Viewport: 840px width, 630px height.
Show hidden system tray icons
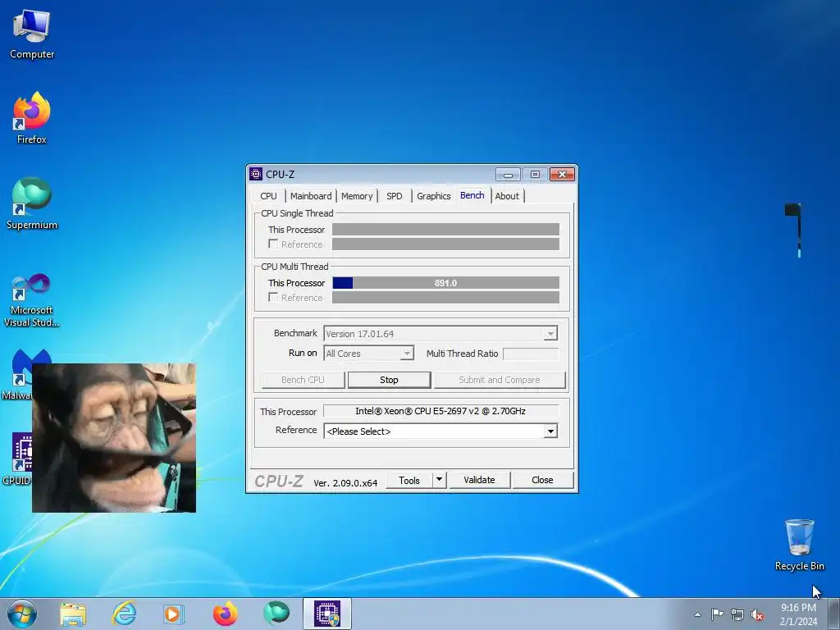coord(697,614)
